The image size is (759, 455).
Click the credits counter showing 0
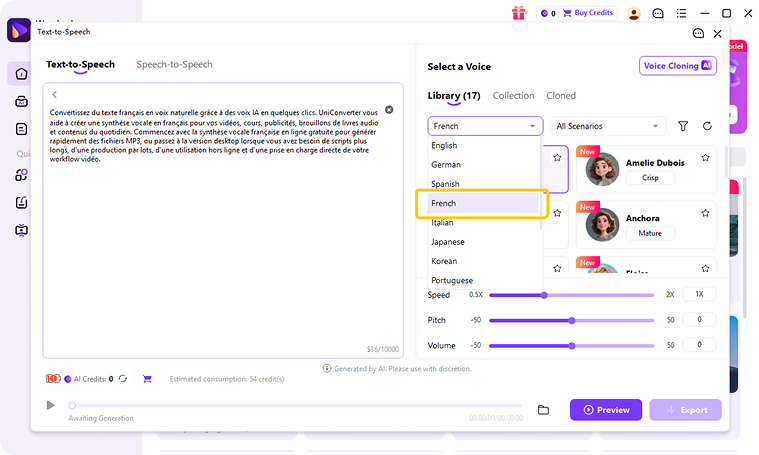tap(548, 13)
